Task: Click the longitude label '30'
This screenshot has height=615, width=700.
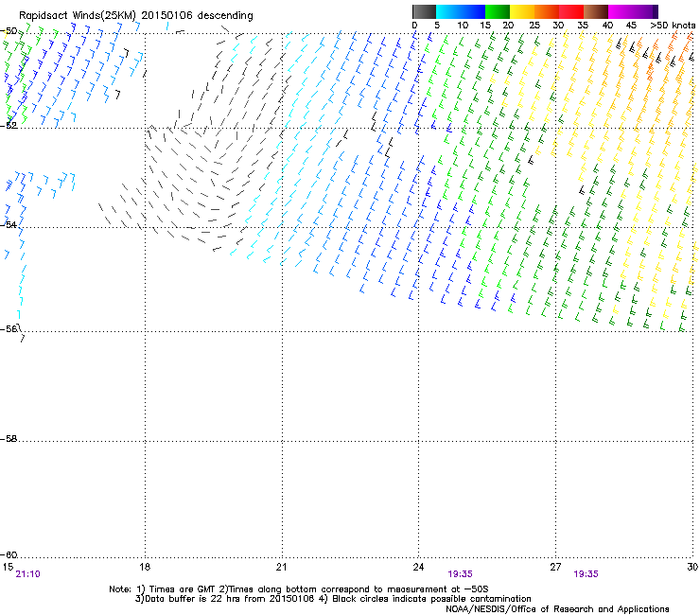Action: (692, 567)
